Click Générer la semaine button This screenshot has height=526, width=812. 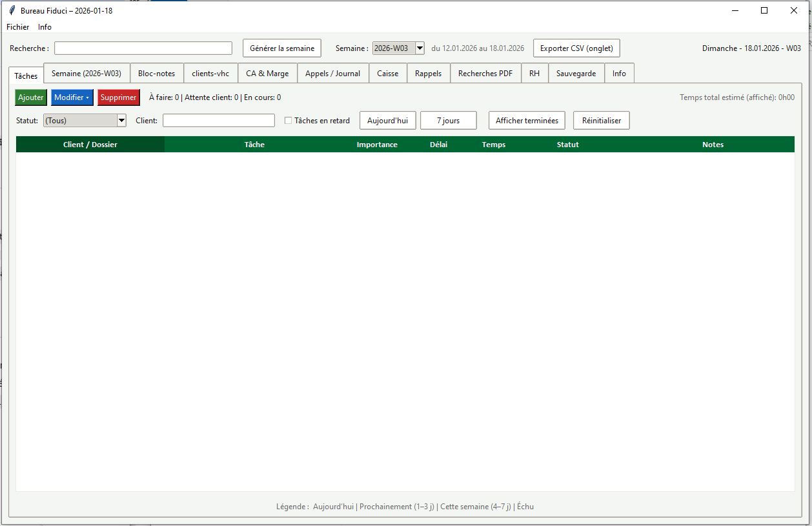coord(282,48)
